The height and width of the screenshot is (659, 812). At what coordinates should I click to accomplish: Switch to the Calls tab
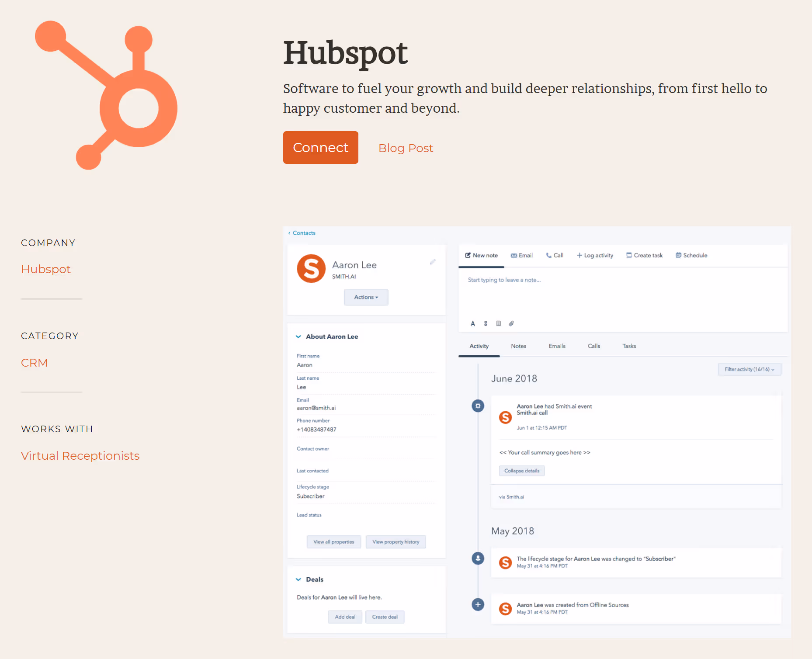(594, 346)
